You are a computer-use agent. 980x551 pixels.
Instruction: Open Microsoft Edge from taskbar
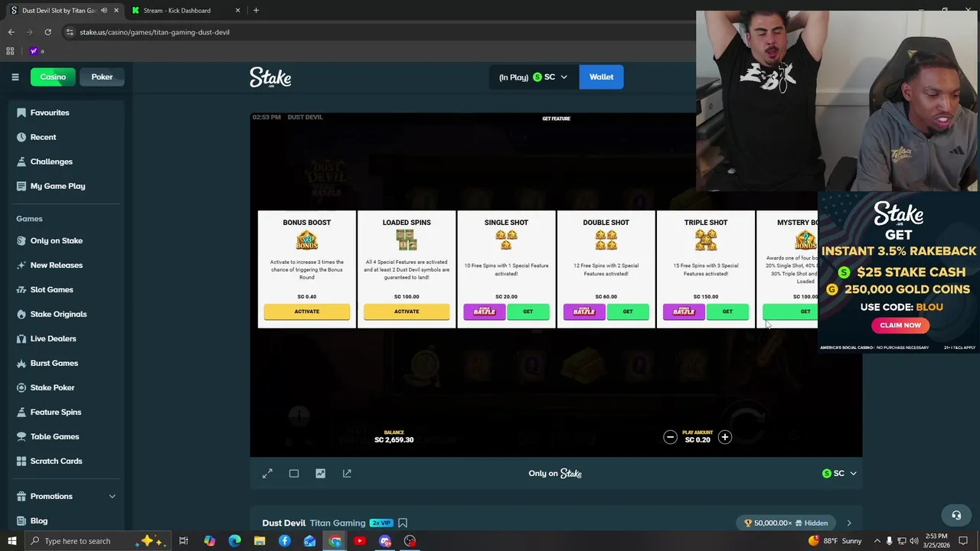(x=234, y=541)
